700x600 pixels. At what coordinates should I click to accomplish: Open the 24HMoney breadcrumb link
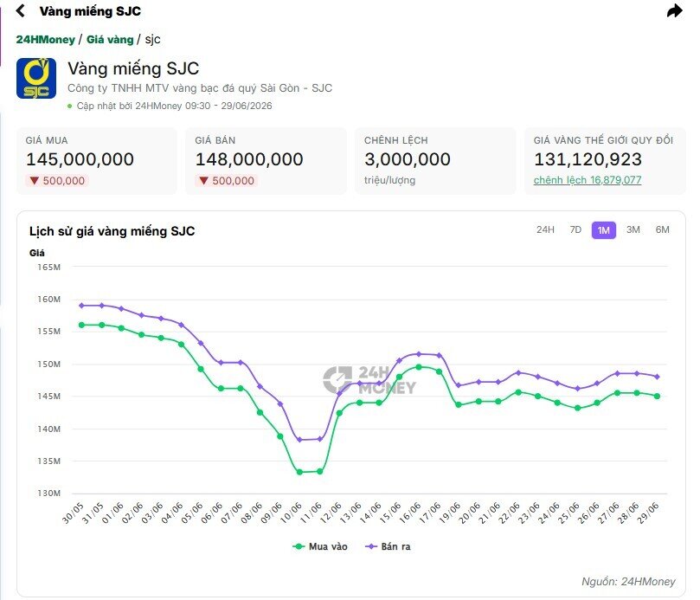pyautogui.click(x=46, y=39)
